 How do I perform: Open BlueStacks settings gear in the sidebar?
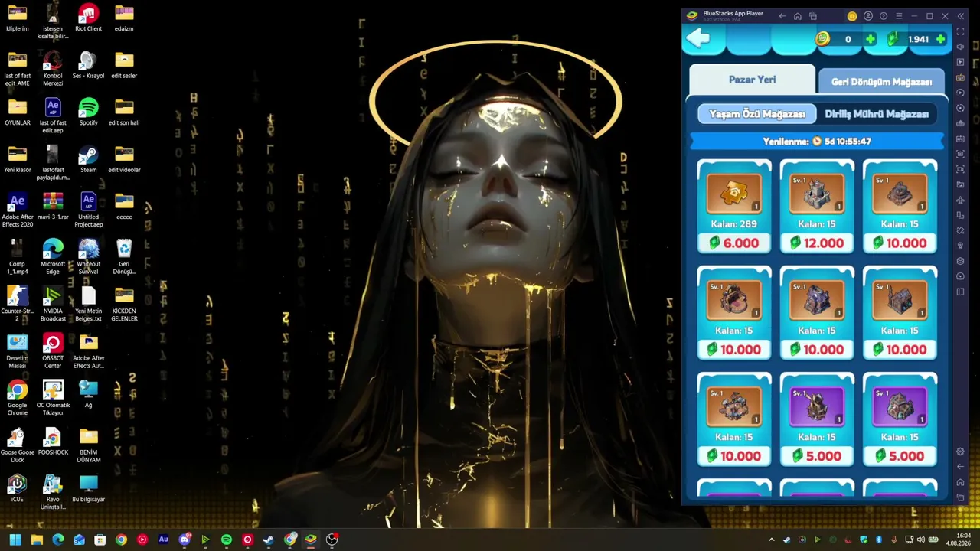click(961, 452)
